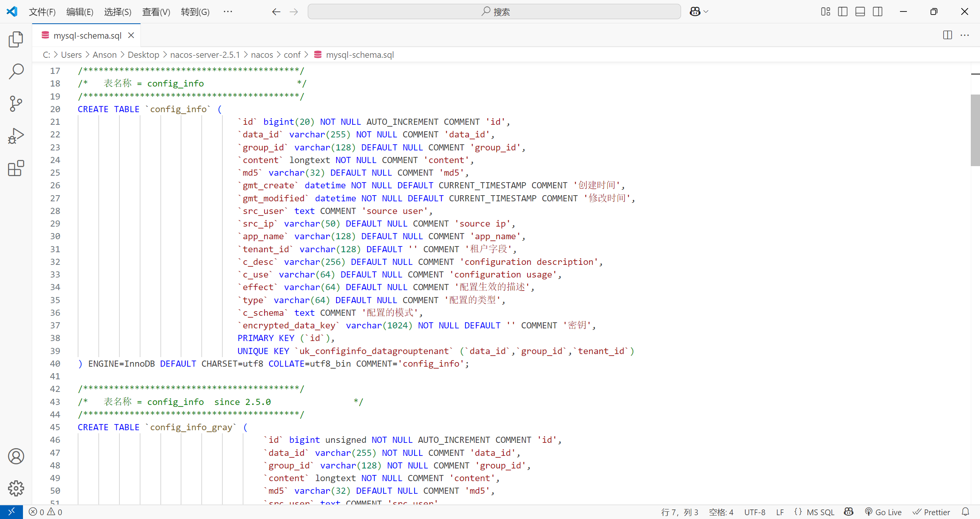Click the conf breadcrumb segment

tap(292, 55)
